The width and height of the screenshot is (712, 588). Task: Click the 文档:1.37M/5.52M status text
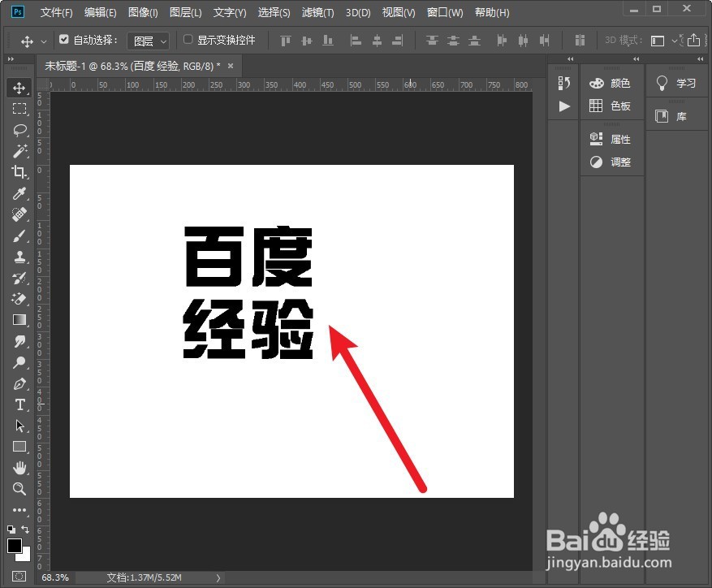(x=144, y=577)
